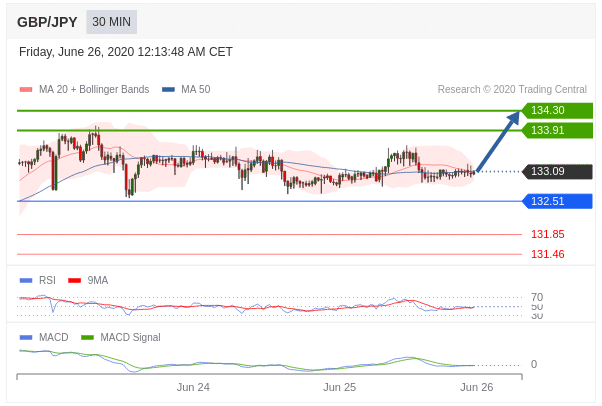This screenshot has width=602, height=406.
Task: Click the 134.30 green resistance price tag
Action: coord(557,111)
